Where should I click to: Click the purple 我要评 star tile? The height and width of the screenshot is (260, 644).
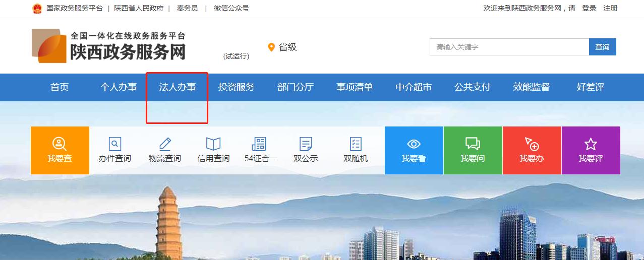click(x=591, y=150)
